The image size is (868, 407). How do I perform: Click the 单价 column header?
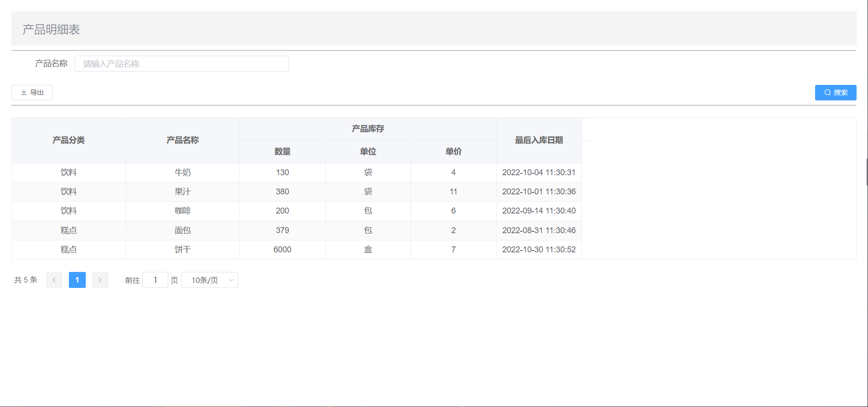coord(453,151)
